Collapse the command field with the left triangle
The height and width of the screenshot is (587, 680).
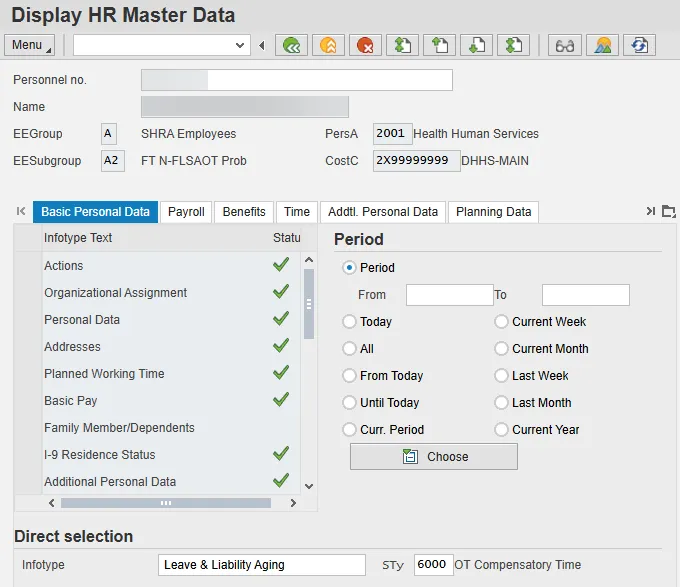coord(261,45)
